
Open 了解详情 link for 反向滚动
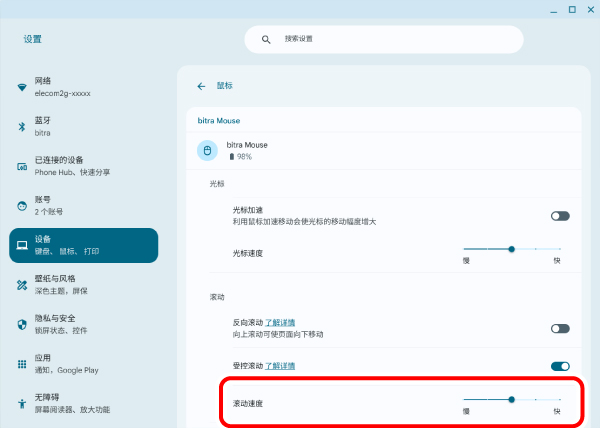click(279, 323)
